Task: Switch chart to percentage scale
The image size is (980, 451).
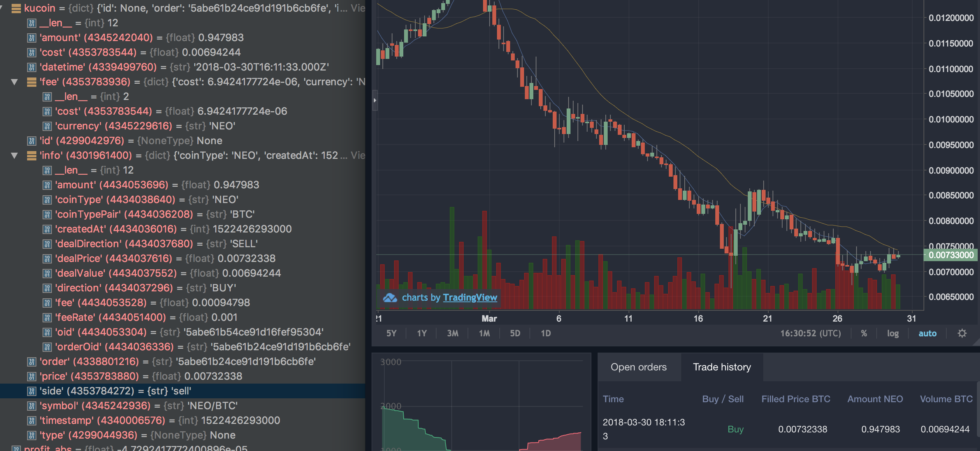Action: (x=865, y=333)
